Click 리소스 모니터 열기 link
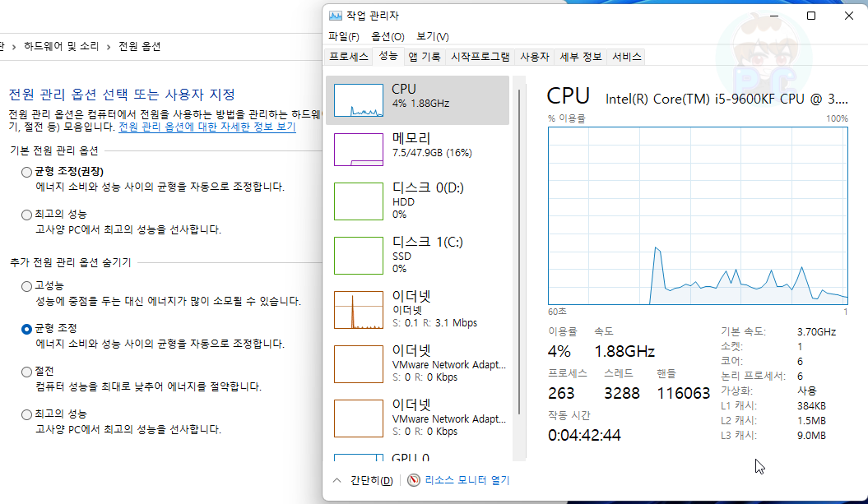The width and height of the screenshot is (868, 504). 467,480
